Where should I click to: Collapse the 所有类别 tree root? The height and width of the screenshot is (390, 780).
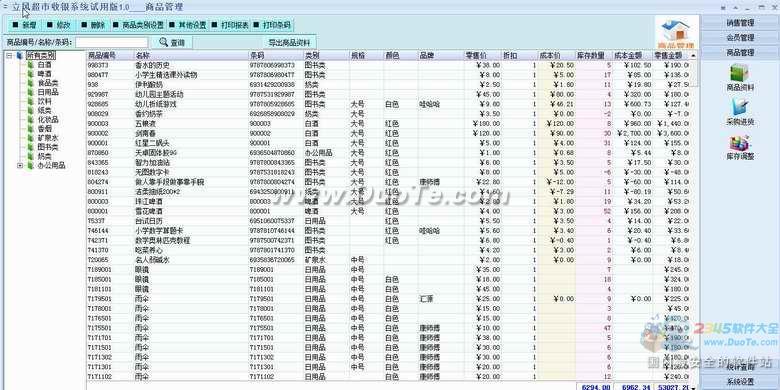pos(8,55)
